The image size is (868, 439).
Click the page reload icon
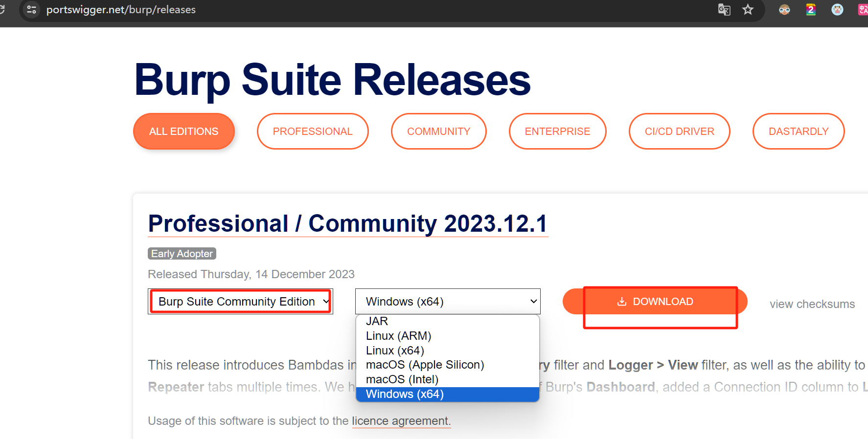[x=2, y=9]
